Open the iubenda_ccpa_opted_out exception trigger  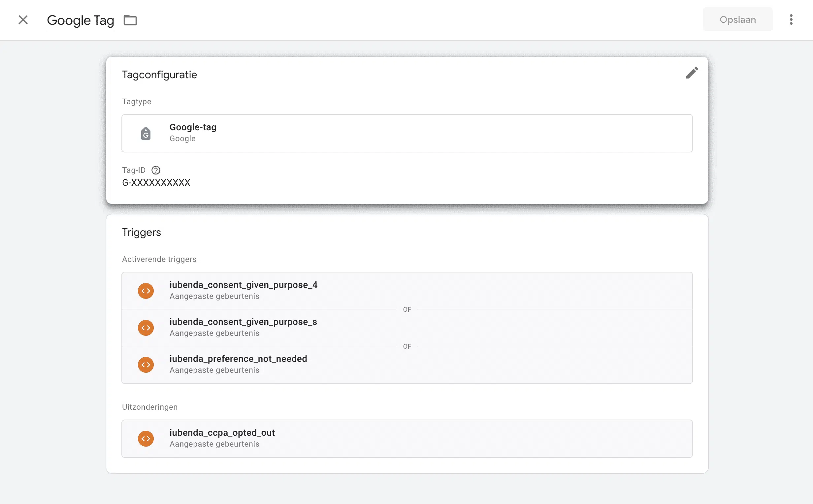pos(407,438)
